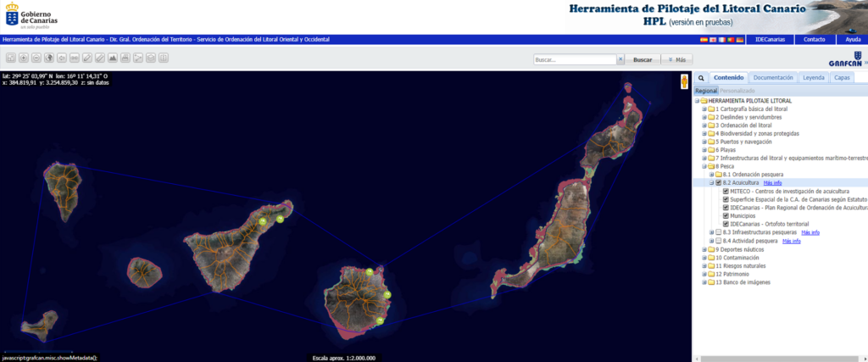Click the horizontal scrollbar under the layer tree
Image resolution: width=868 pixels, height=362 pixels.
[781, 359]
